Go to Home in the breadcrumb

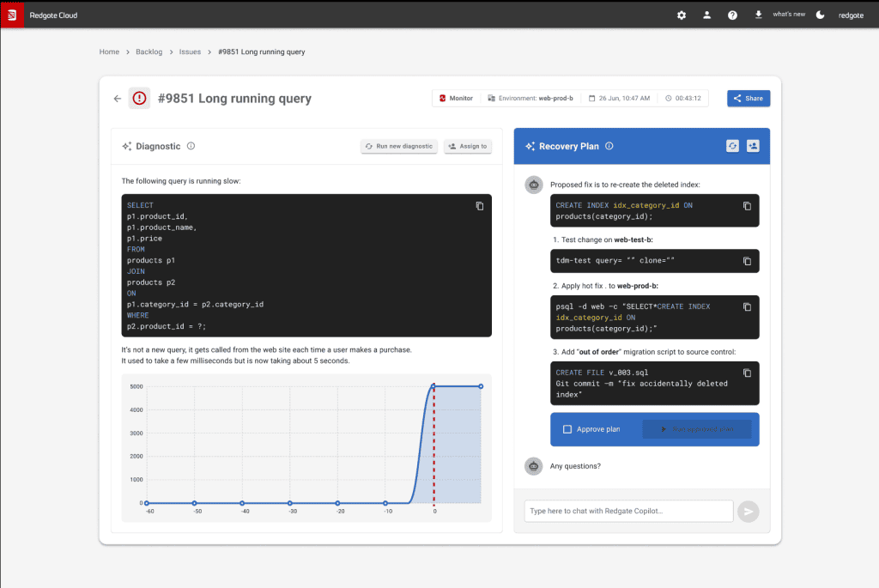tap(109, 52)
